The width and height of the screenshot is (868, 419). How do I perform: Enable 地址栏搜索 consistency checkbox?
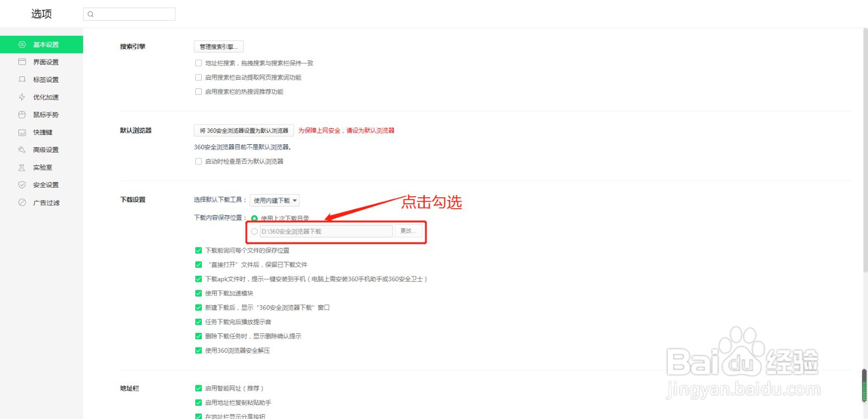(199, 63)
